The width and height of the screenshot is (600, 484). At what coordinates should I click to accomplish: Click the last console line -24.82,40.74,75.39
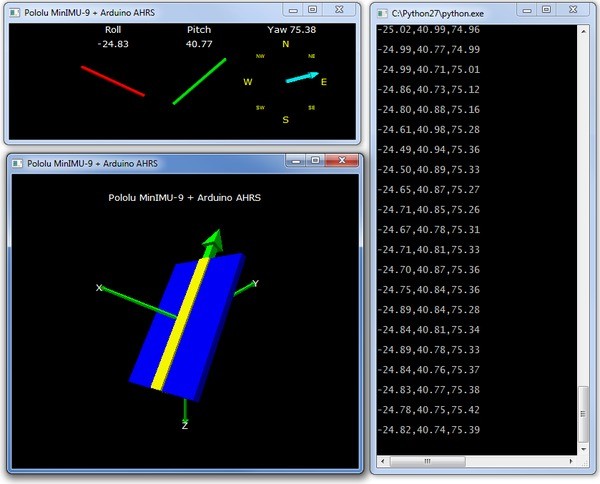coord(429,430)
